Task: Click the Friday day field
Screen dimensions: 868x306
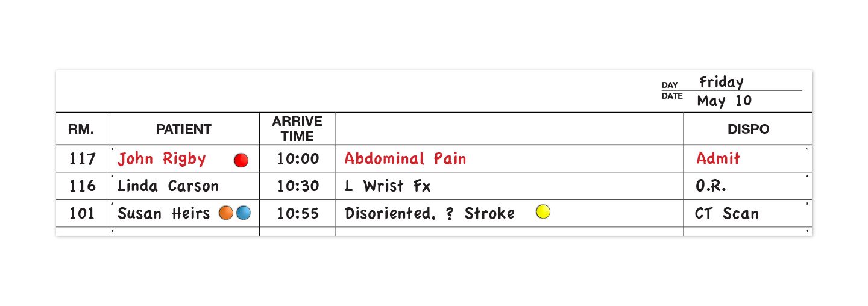Action: click(x=722, y=83)
